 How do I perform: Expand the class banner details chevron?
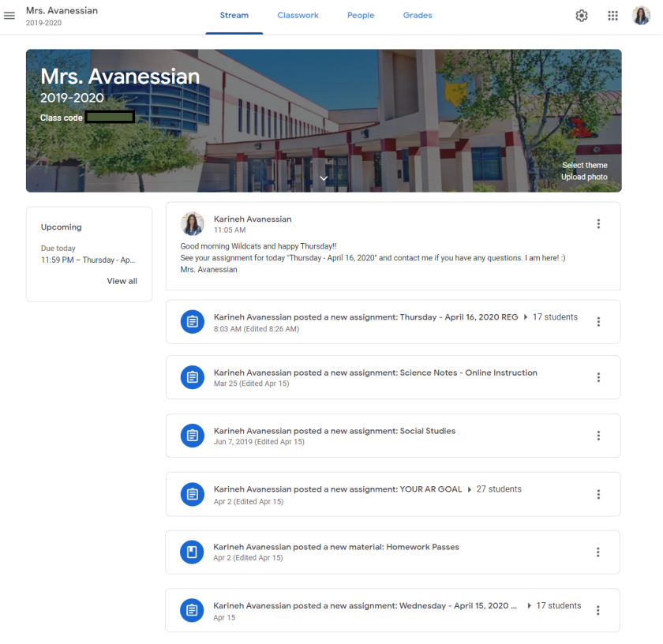pos(324,179)
